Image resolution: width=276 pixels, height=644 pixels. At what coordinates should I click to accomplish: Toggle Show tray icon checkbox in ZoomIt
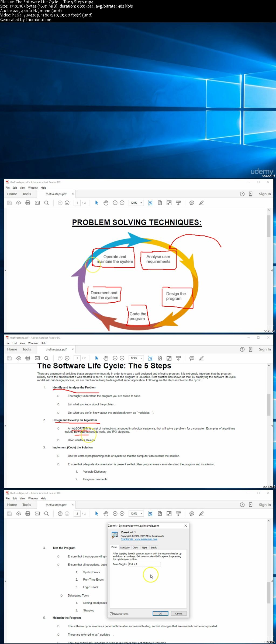click(x=111, y=614)
